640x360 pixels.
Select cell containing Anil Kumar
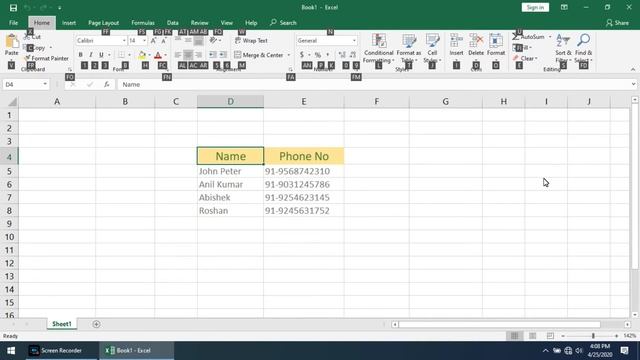(x=230, y=184)
